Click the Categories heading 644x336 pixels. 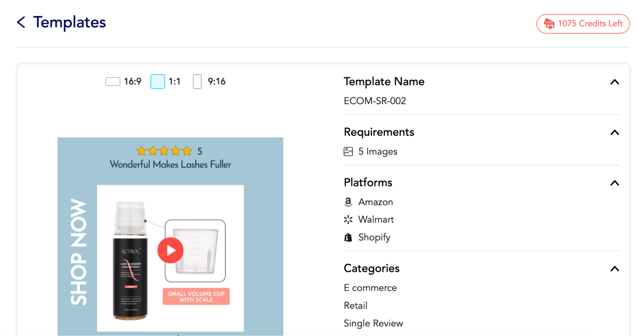(x=371, y=268)
